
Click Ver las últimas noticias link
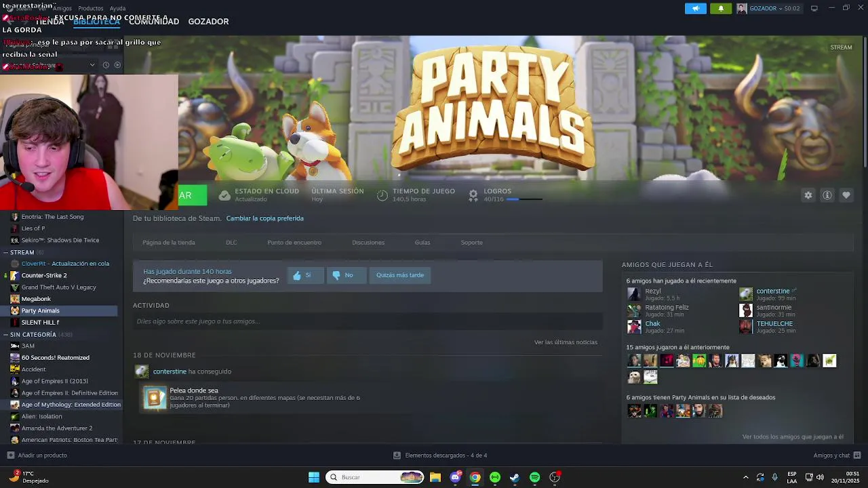click(566, 342)
